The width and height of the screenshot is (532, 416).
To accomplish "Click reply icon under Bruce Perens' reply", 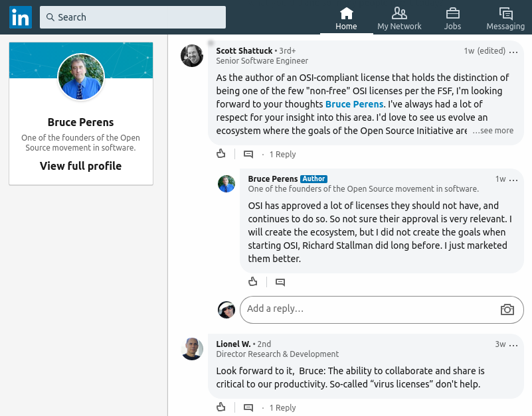I will [x=280, y=282].
